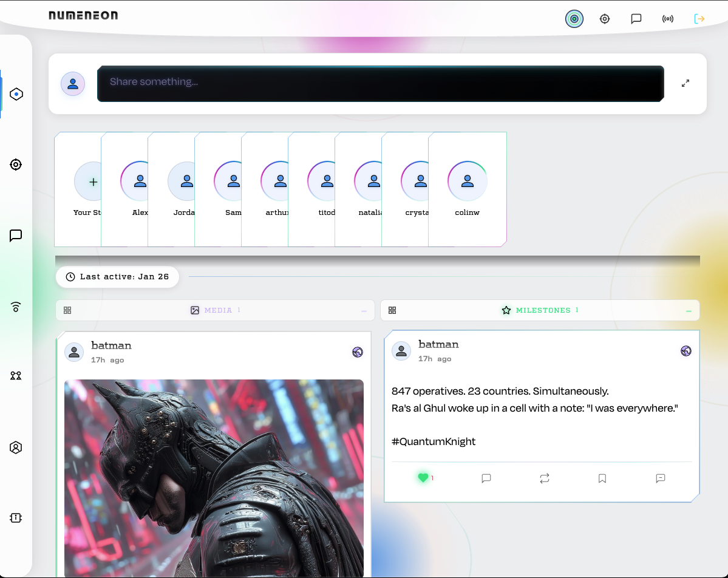This screenshot has width=728, height=578.
Task: Click the '17h ago' timestamp on media post
Action: point(107,360)
